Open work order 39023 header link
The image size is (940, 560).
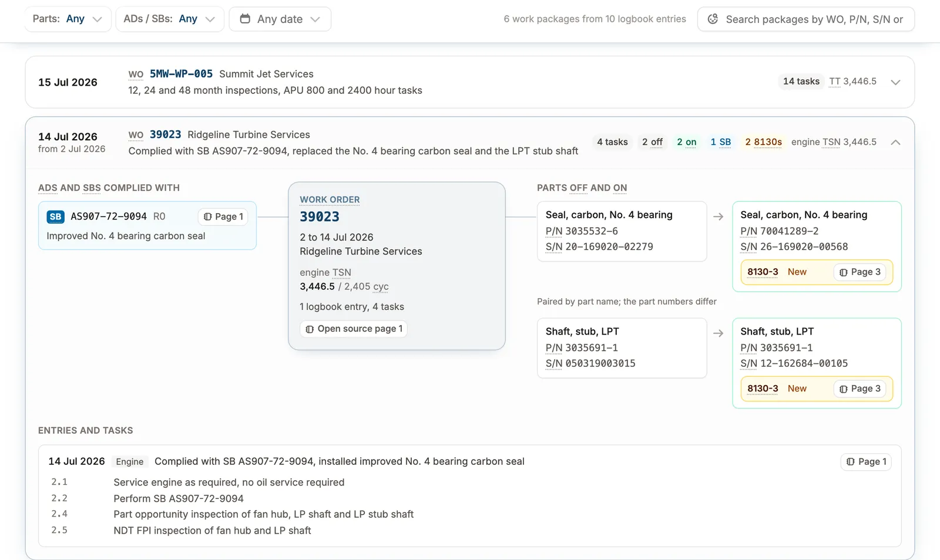[165, 134]
